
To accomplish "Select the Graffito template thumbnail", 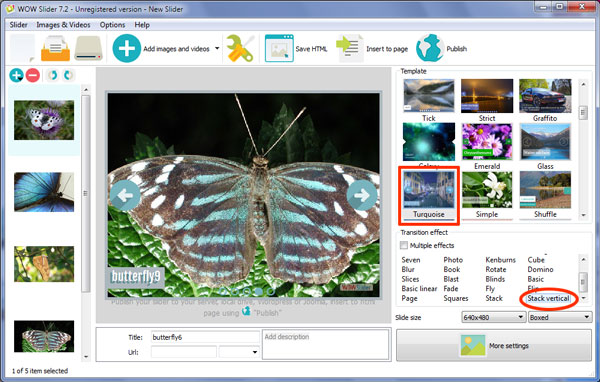I will pos(545,96).
